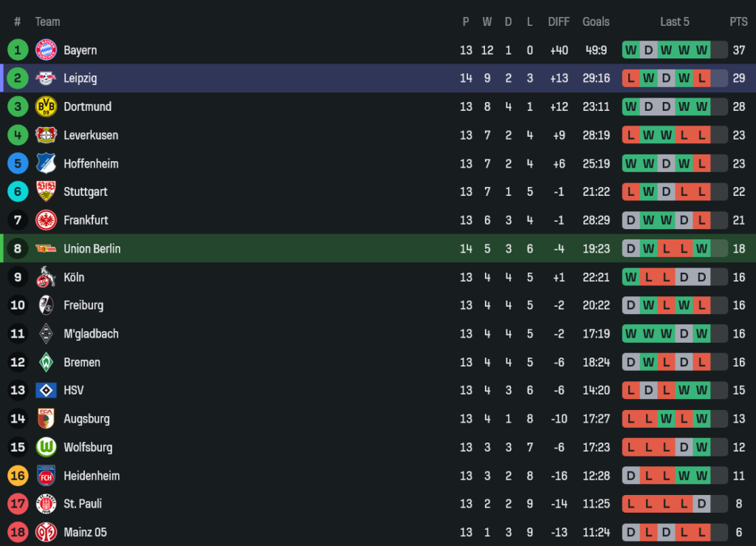Click the Wolfsburg green W logo
The height and width of the screenshot is (546, 756).
coord(46,447)
